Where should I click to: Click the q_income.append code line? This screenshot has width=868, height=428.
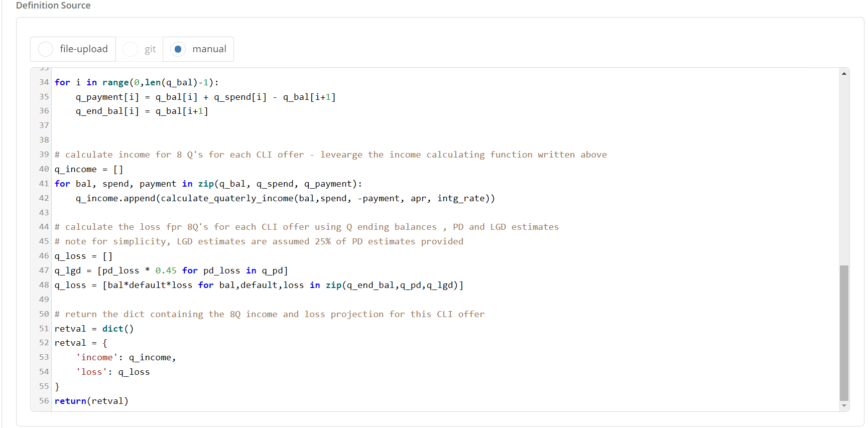pos(285,199)
